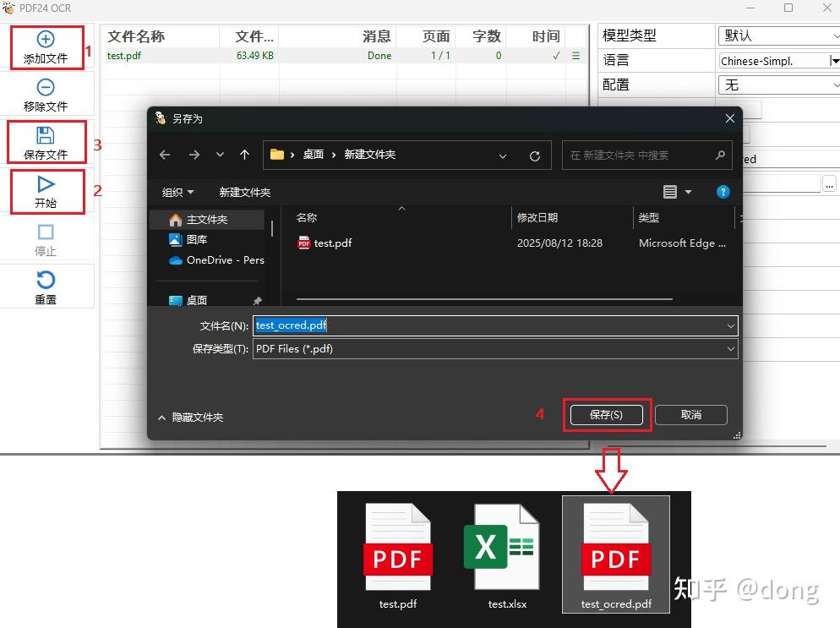
Task: Open help with the blue question mark icon
Action: [723, 192]
